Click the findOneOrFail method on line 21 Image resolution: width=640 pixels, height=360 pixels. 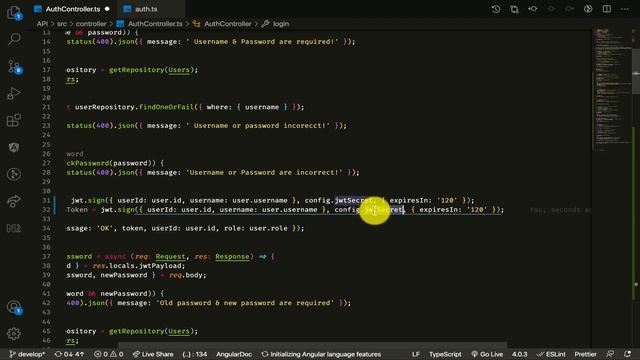167,107
